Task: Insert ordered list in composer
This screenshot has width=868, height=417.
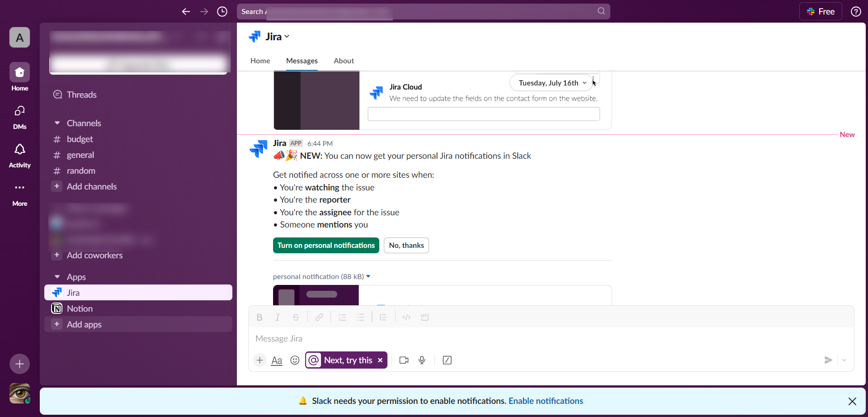Action: (342, 317)
